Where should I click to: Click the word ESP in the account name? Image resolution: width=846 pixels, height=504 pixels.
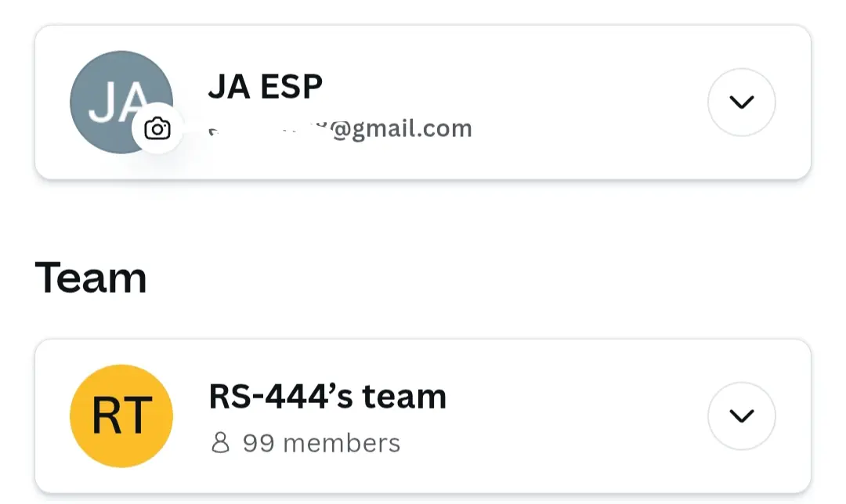pyautogui.click(x=291, y=87)
